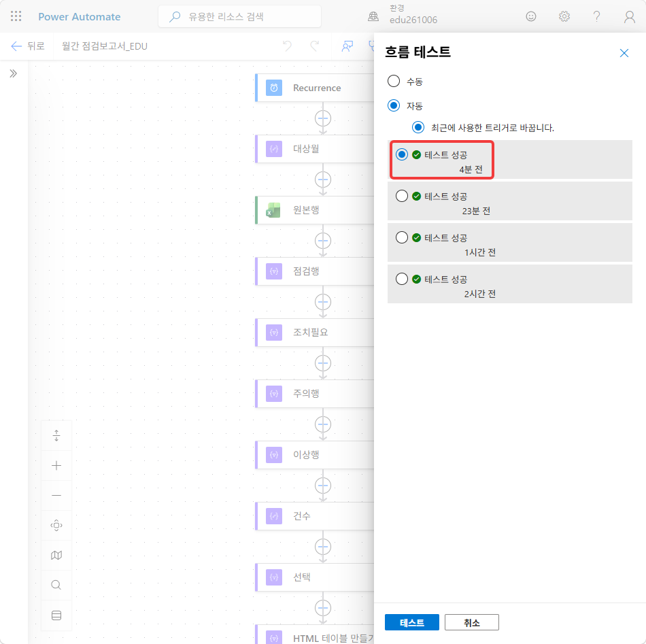
Task: Open the environment picker edu261006
Action: pos(404,15)
